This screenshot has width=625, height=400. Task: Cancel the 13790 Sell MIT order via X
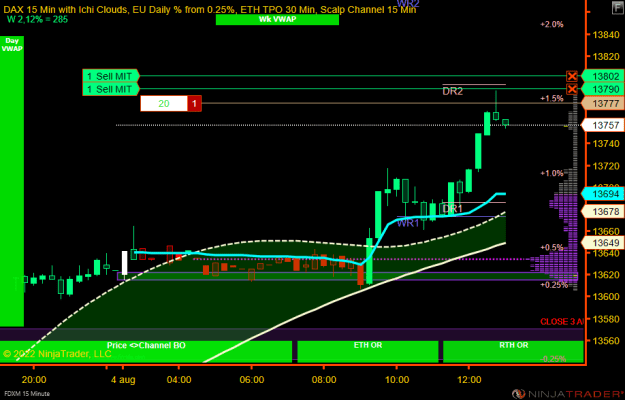point(572,89)
